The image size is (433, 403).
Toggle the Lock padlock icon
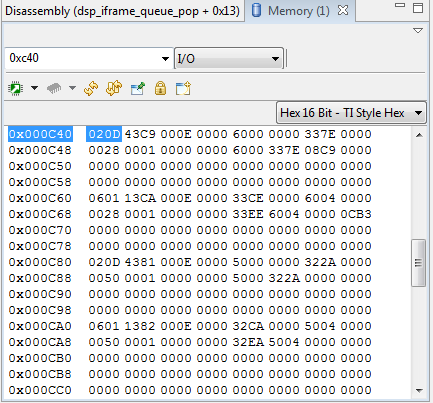tap(160, 88)
